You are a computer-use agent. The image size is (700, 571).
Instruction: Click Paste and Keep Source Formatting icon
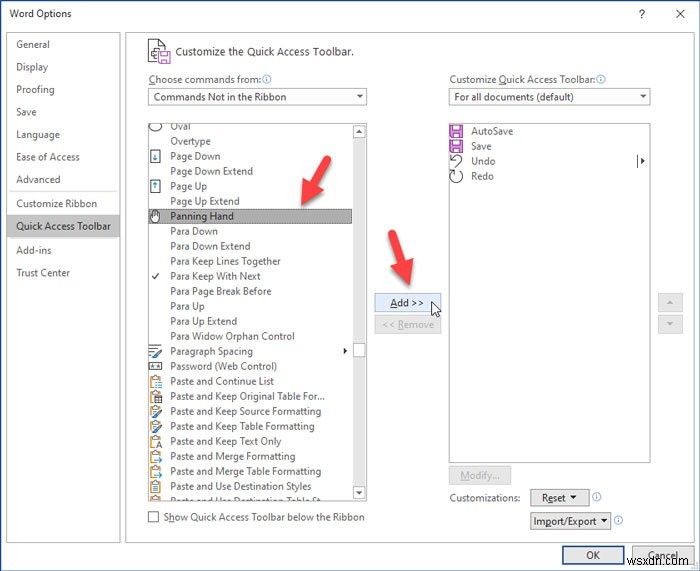coord(156,411)
